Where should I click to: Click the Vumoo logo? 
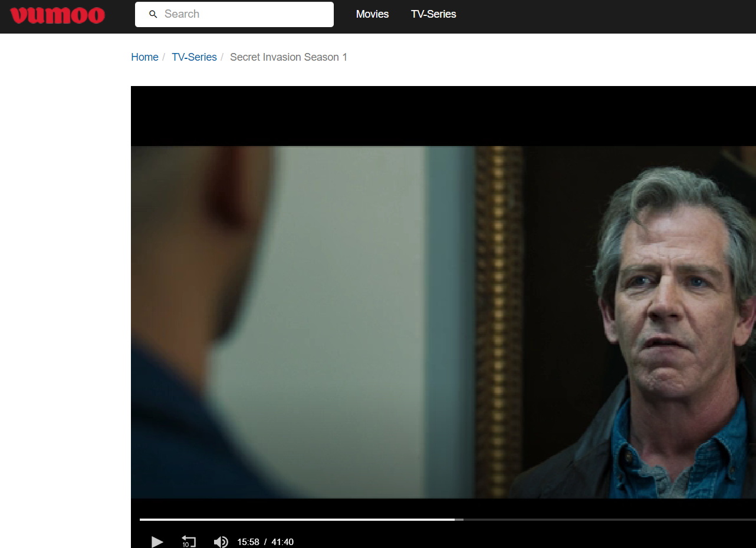[x=57, y=15]
